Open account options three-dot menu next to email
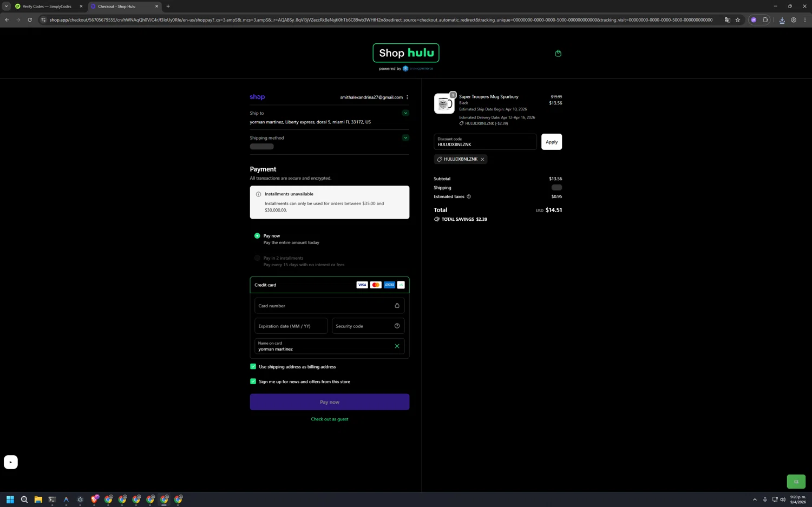The width and height of the screenshot is (812, 507). point(407,97)
